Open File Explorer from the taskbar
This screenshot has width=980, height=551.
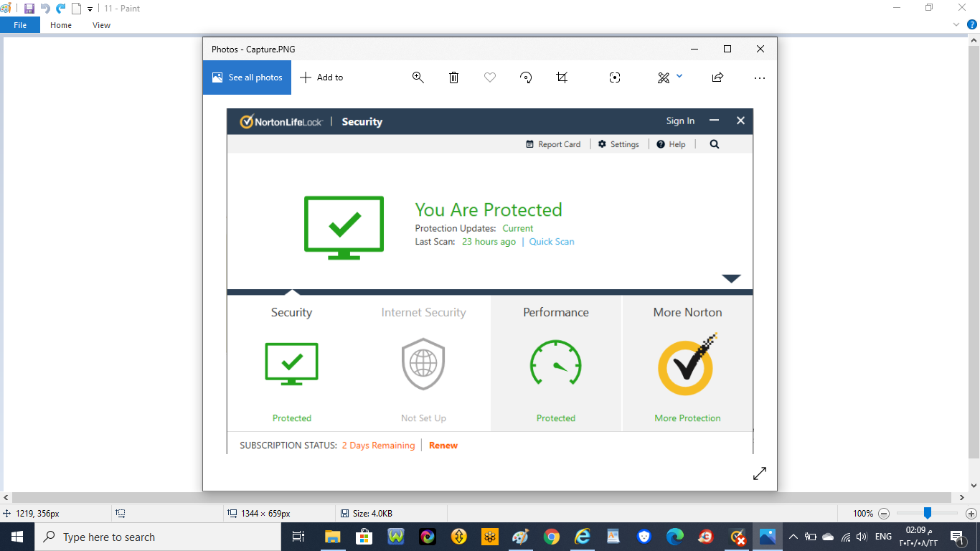point(333,537)
